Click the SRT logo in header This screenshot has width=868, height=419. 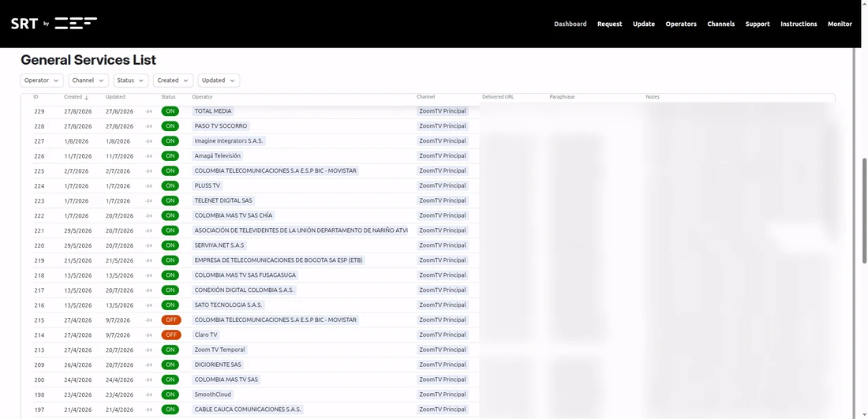(x=54, y=23)
